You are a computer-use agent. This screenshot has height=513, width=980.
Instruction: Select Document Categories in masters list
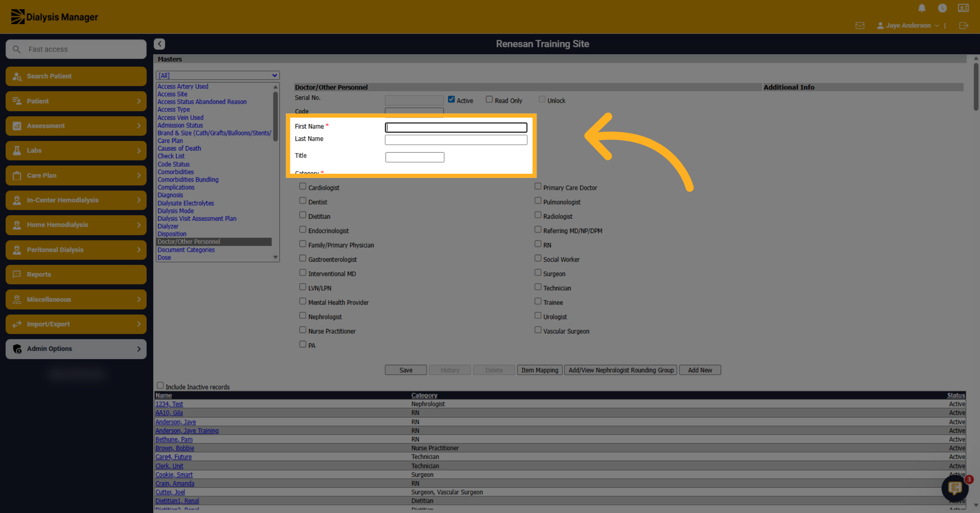click(186, 250)
